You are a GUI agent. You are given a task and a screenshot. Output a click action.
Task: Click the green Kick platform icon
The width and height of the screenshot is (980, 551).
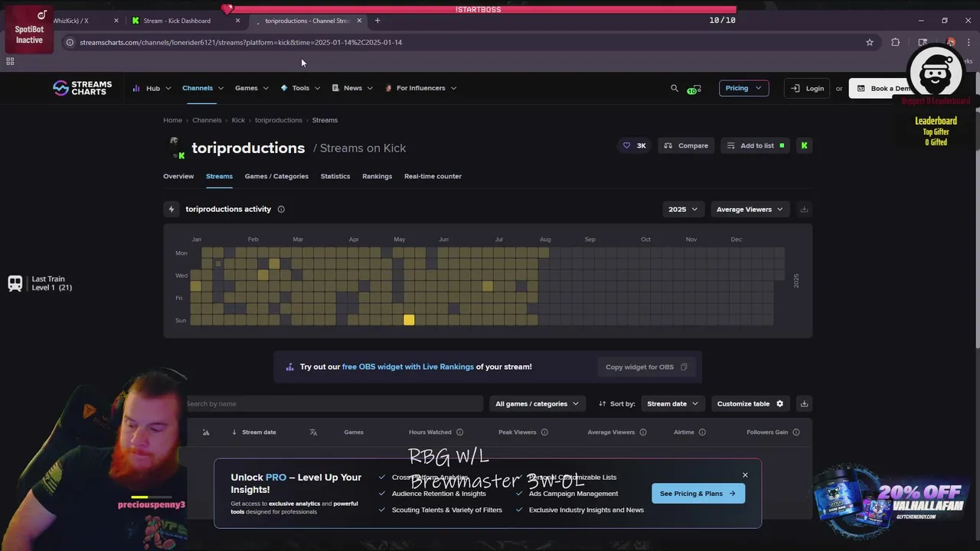[x=804, y=145]
